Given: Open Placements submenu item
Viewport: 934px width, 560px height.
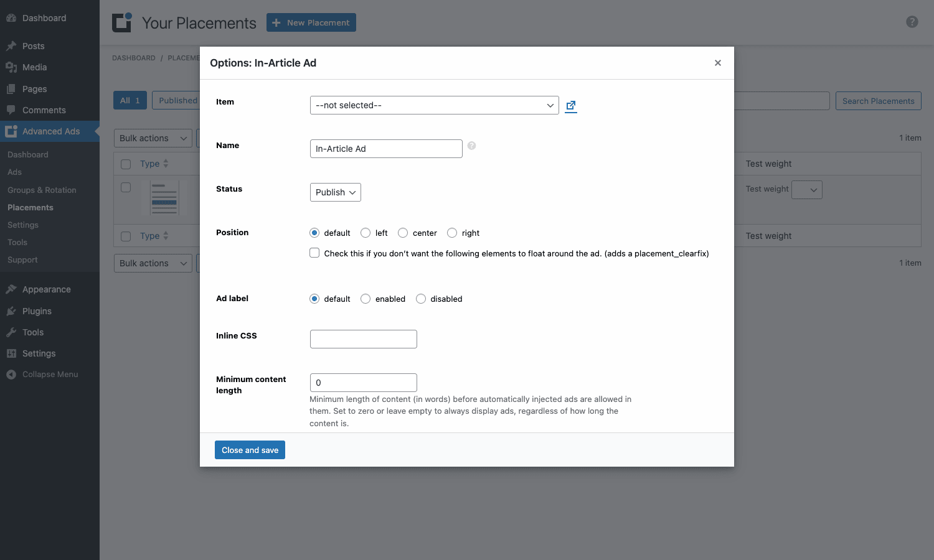Looking at the screenshot, I should [31, 207].
